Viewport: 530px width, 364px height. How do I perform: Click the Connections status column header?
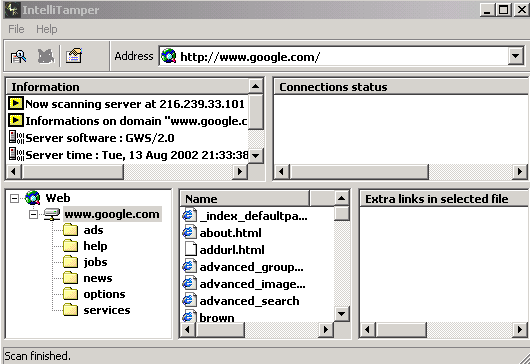(x=401, y=87)
